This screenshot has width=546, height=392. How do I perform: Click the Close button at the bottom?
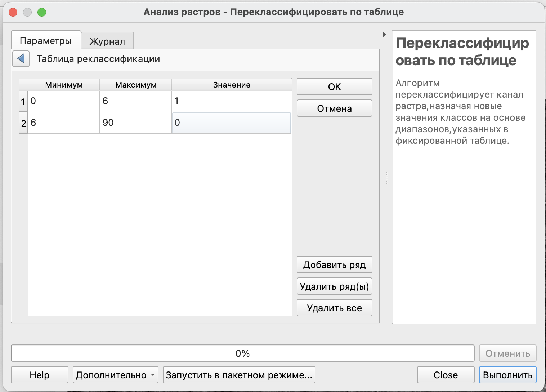pyautogui.click(x=446, y=375)
